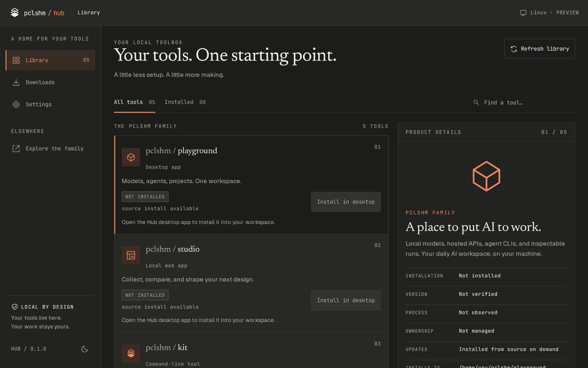The height and width of the screenshot is (368, 588).
Task: Click the search magnifier icon
Action: pos(476,102)
